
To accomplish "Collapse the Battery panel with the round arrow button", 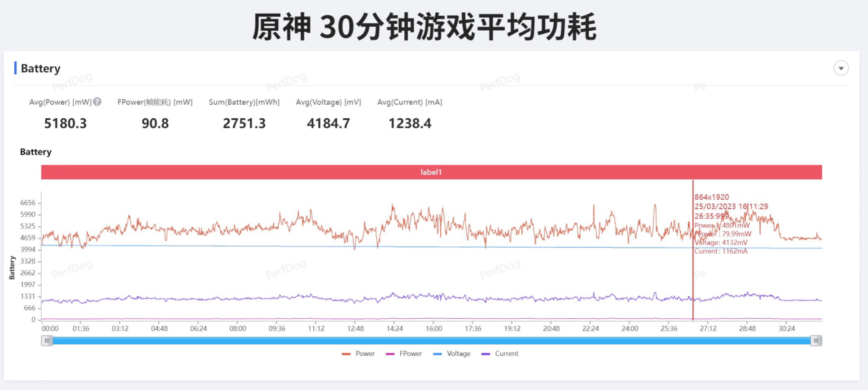I will click(841, 68).
